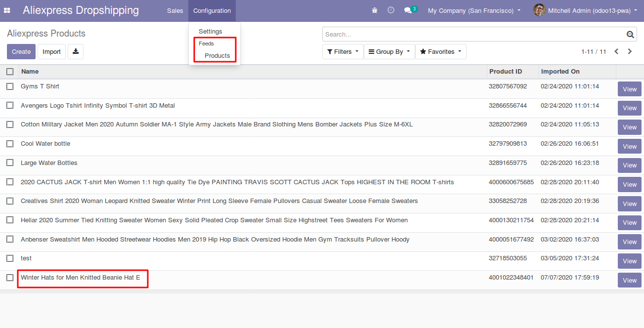644x328 pixels.
Task: Click into the Search field
Action: pos(474,35)
